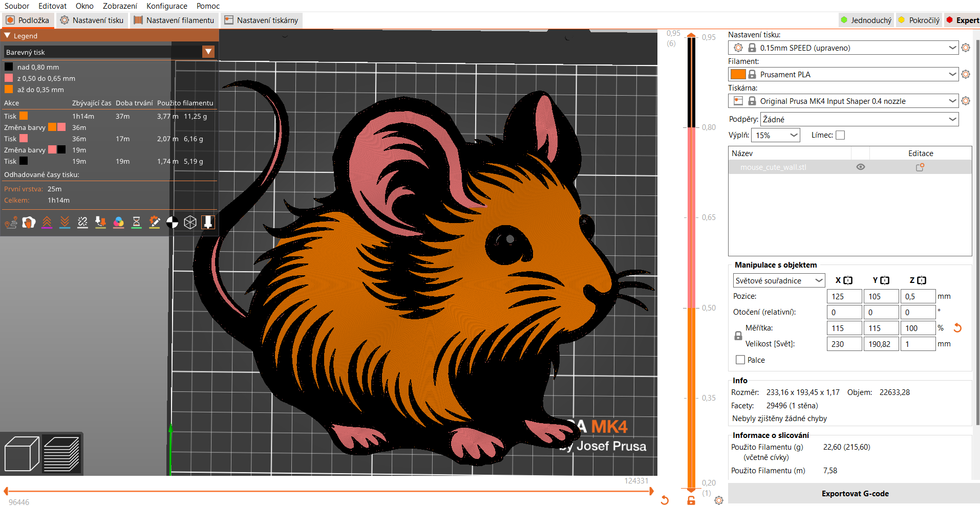Open Original Prusa MK4 printer dropdown

pos(843,101)
